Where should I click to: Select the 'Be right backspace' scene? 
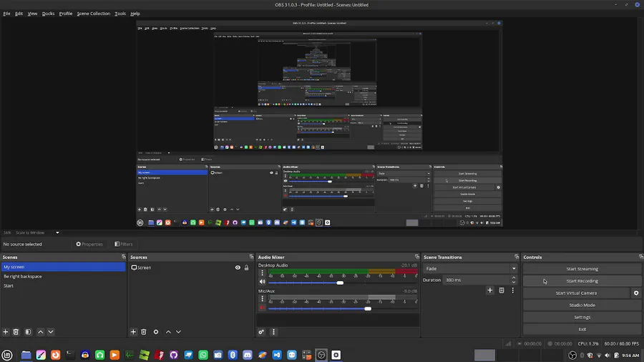pyautogui.click(x=63, y=276)
